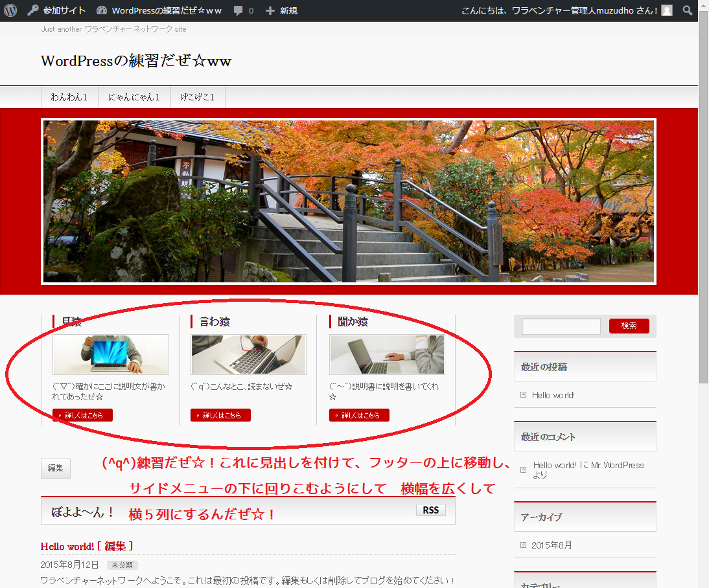This screenshot has width=709, height=588.
Task: Click the arrow icon beside Hello world! sidebar link
Action: point(523,395)
